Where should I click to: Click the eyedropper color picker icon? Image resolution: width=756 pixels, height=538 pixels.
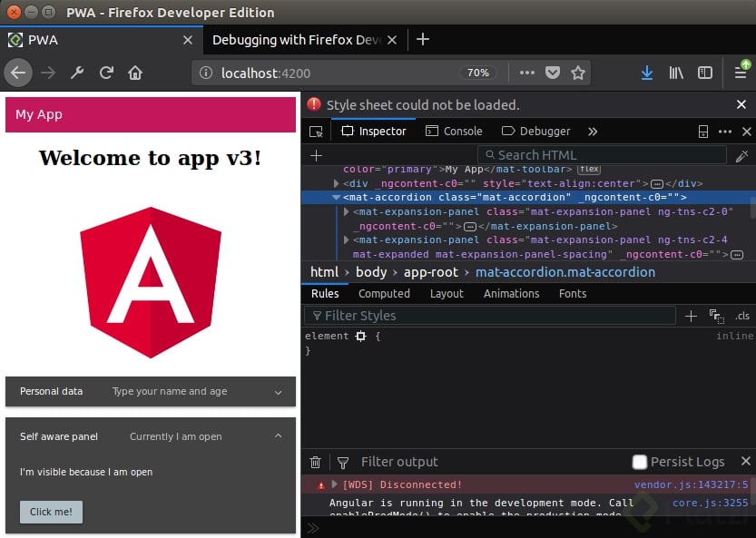(741, 156)
